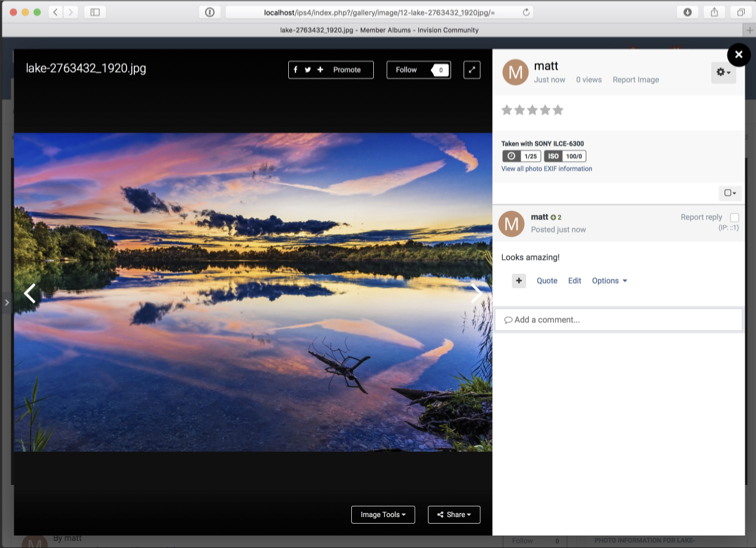Add a new Safari tab with plus
Image resolution: width=756 pixels, height=548 pixels.
click(749, 30)
